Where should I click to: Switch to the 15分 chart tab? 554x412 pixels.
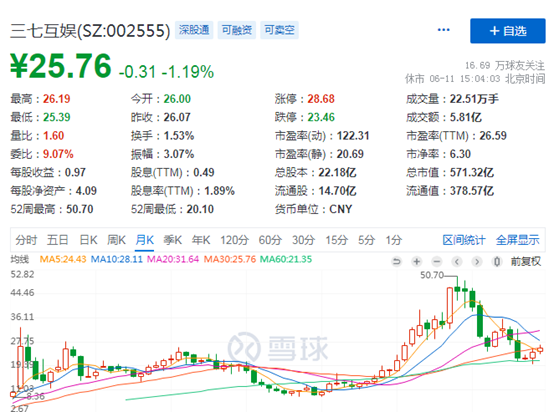[x=336, y=240]
